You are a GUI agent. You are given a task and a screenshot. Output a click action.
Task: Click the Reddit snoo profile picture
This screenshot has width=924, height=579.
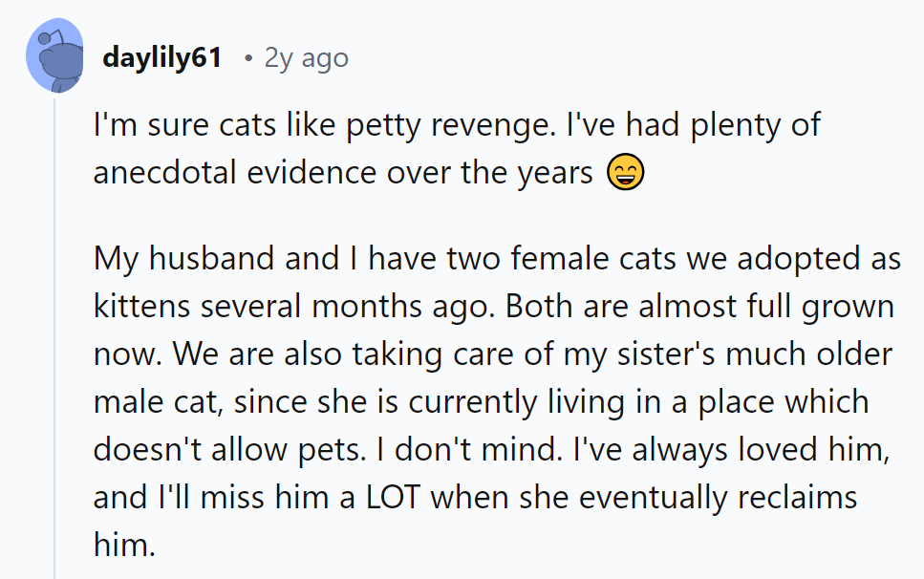pyautogui.click(x=54, y=54)
